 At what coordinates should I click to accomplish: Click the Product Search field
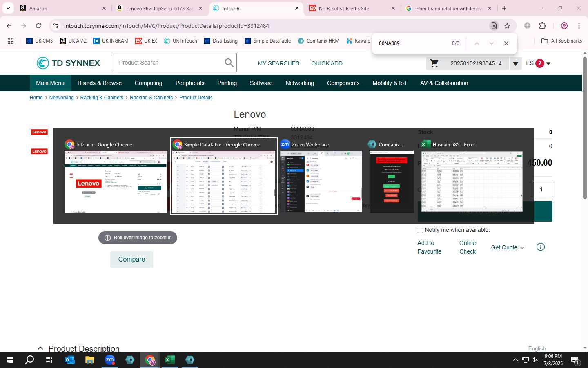[x=168, y=63]
